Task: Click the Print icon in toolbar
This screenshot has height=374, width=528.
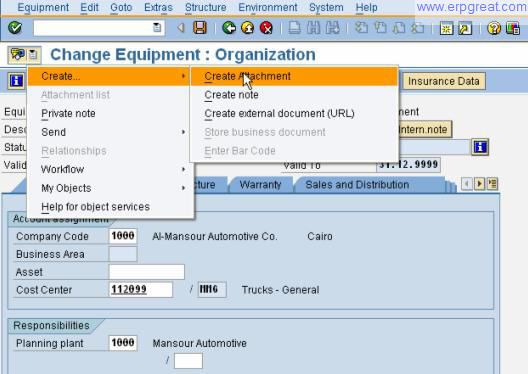Action: [x=295, y=28]
